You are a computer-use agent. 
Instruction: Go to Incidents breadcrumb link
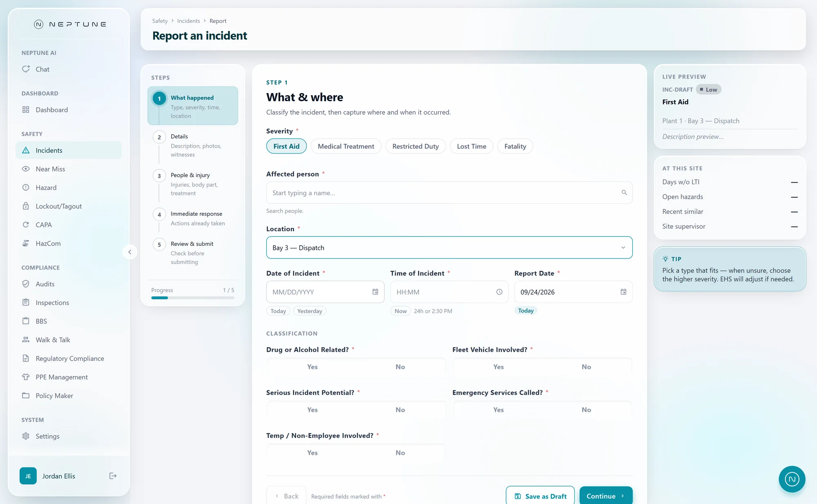[x=188, y=21]
